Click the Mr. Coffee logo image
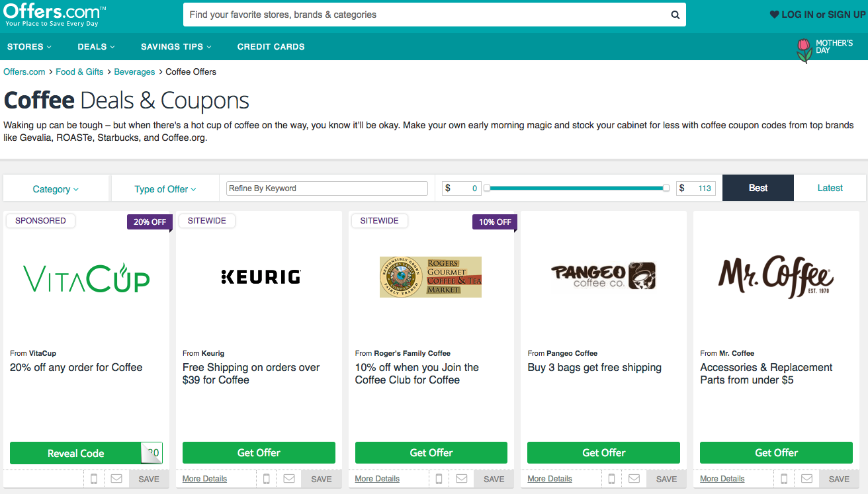Screen dimensions: 868x494 (x=776, y=276)
